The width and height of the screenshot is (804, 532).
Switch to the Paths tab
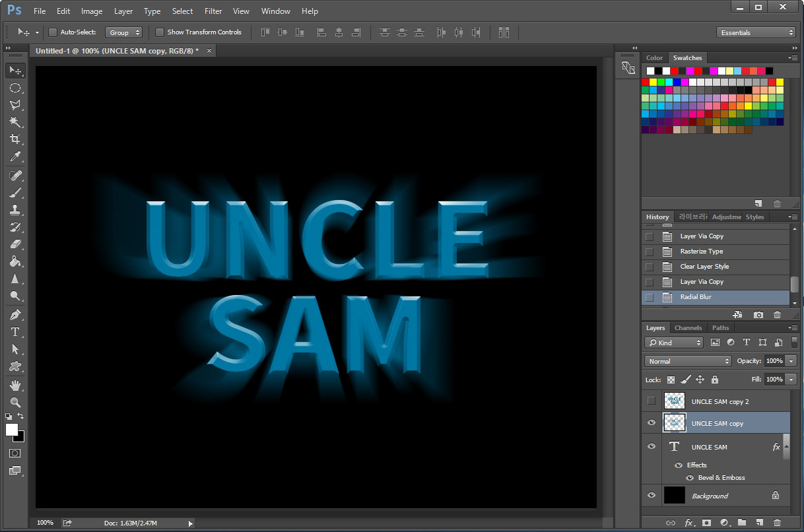click(x=721, y=328)
